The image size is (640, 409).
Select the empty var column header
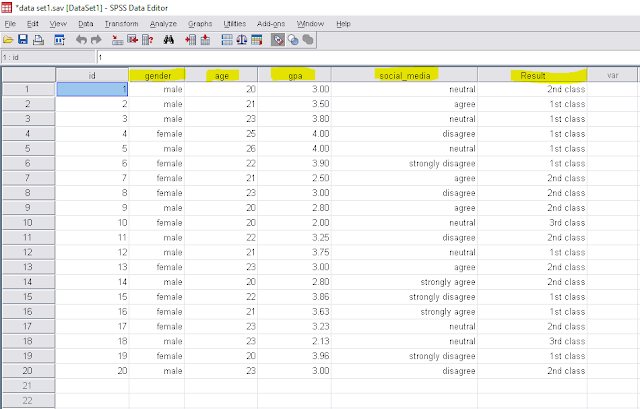612,75
